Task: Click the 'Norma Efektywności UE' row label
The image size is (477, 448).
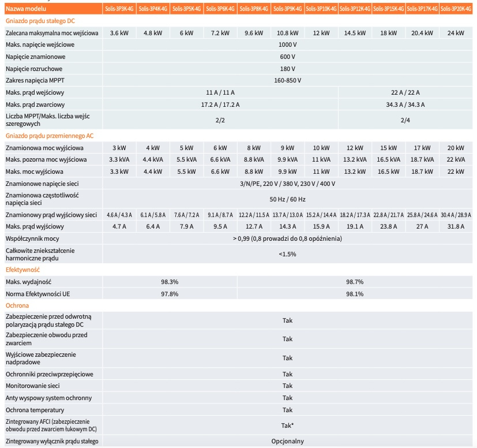Action: click(x=37, y=294)
